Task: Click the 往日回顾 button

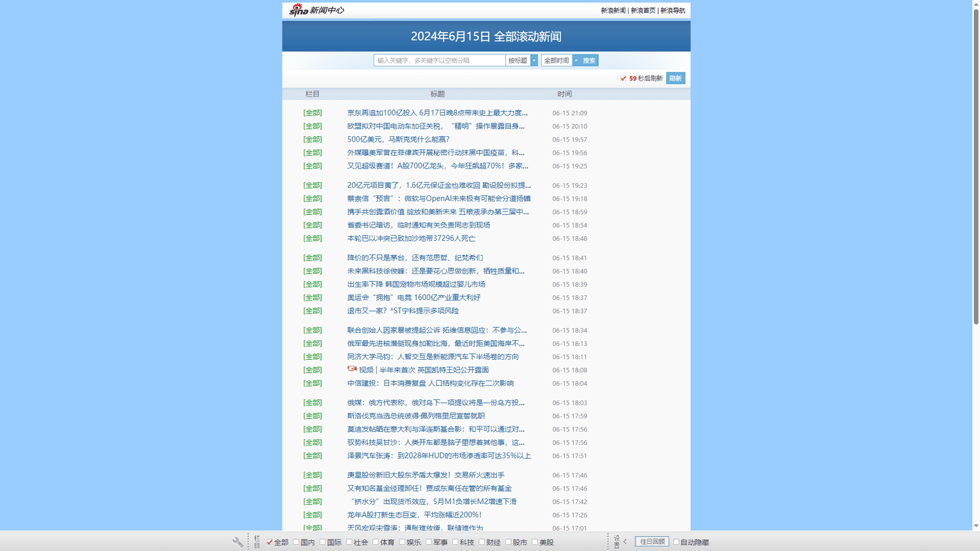Action: 652,541
